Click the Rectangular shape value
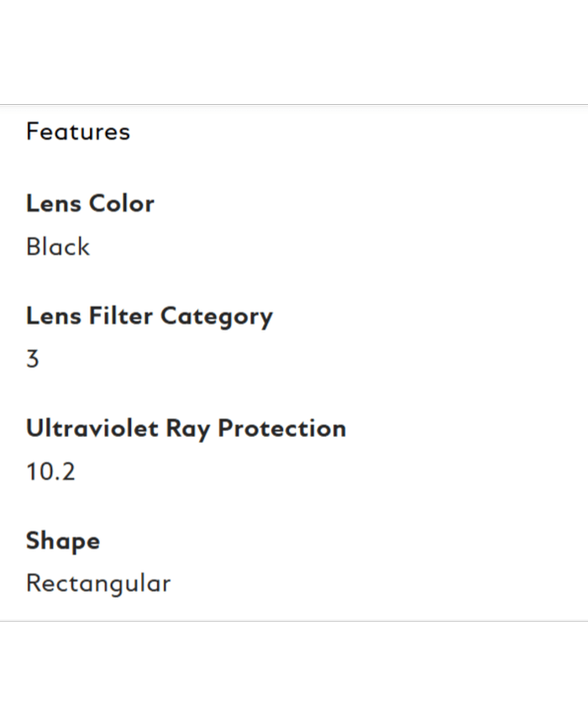Viewport: 588px width, 714px height. coord(98,583)
